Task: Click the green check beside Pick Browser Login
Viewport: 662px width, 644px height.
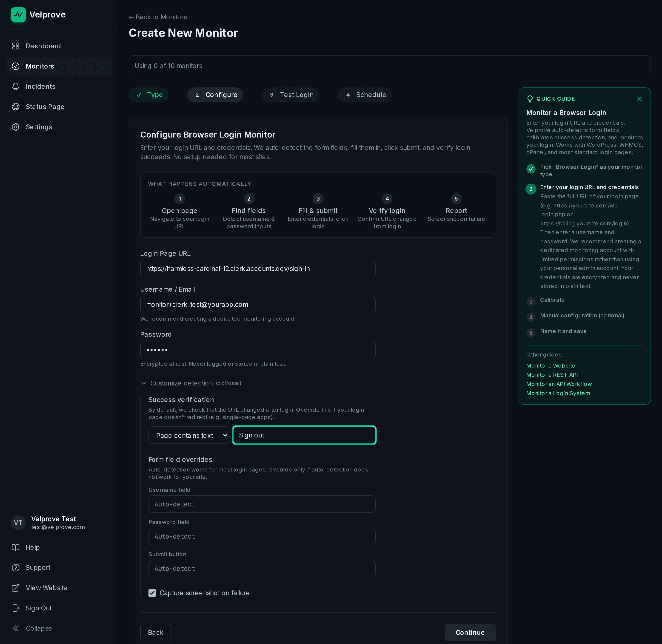Action: [x=531, y=168]
